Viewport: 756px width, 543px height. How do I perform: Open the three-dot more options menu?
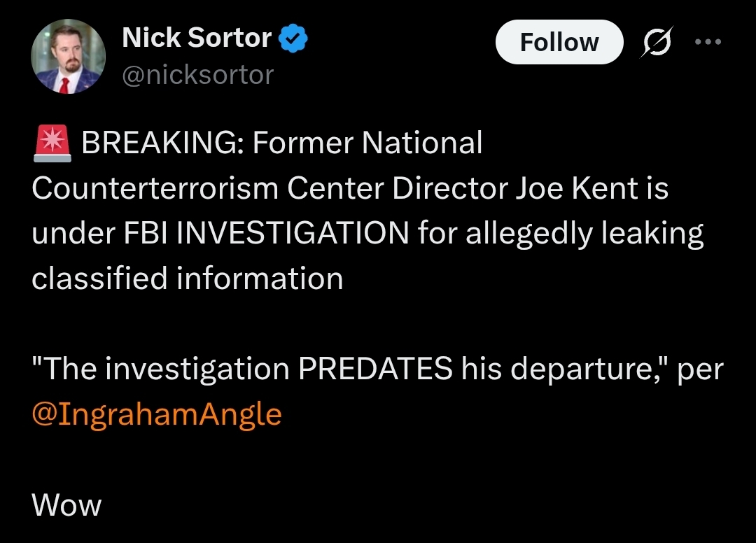coord(708,41)
